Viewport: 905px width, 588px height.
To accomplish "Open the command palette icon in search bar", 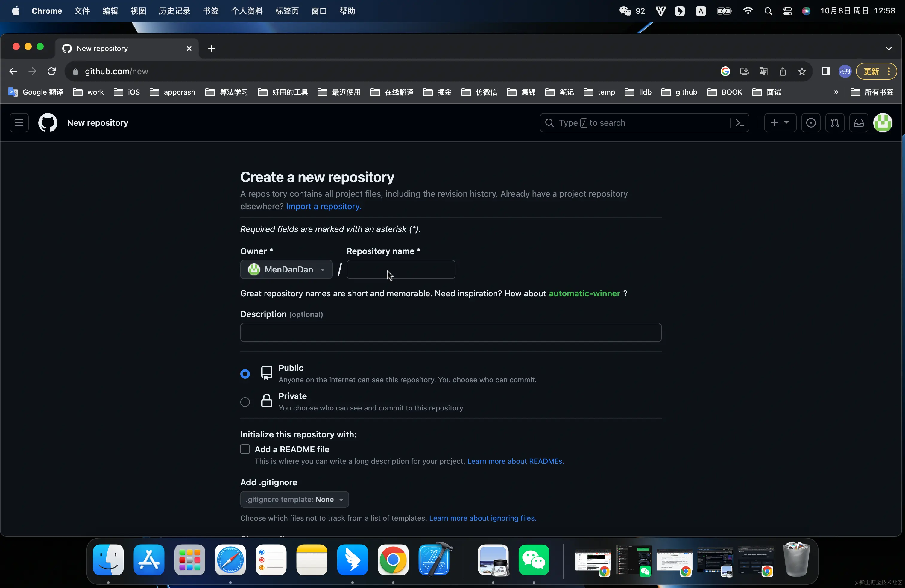I will pyautogui.click(x=740, y=123).
